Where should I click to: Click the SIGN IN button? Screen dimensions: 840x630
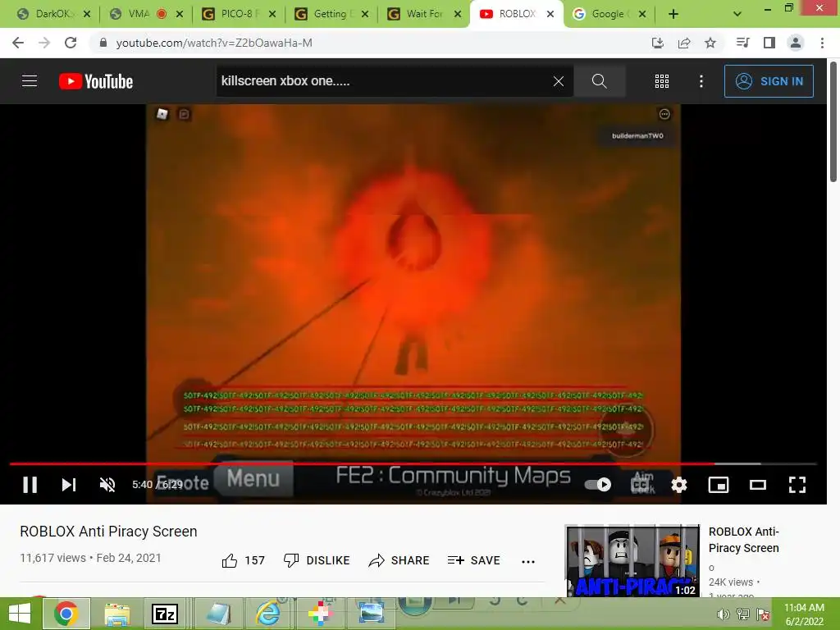pos(769,81)
